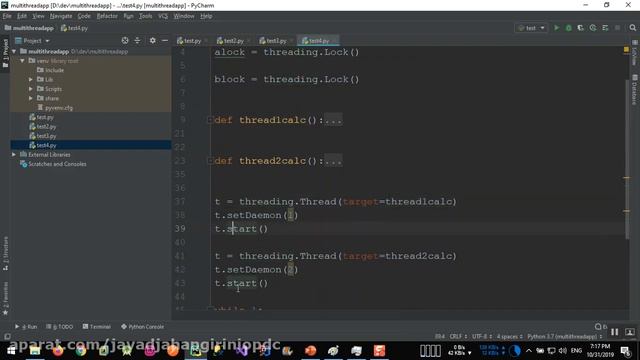Viewport: 640px width, 360px height.
Task: Click the multithreadapp breadcrumb in navigation bar
Action: (x=29, y=28)
